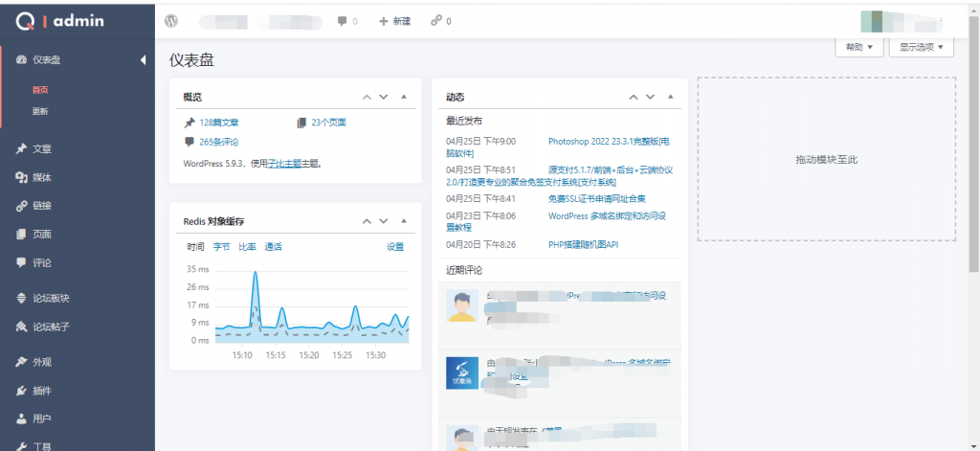Image resolution: width=980 pixels, height=451 pixels.
Task: Move Redis 对象缓存 widget down
Action: [x=384, y=221]
